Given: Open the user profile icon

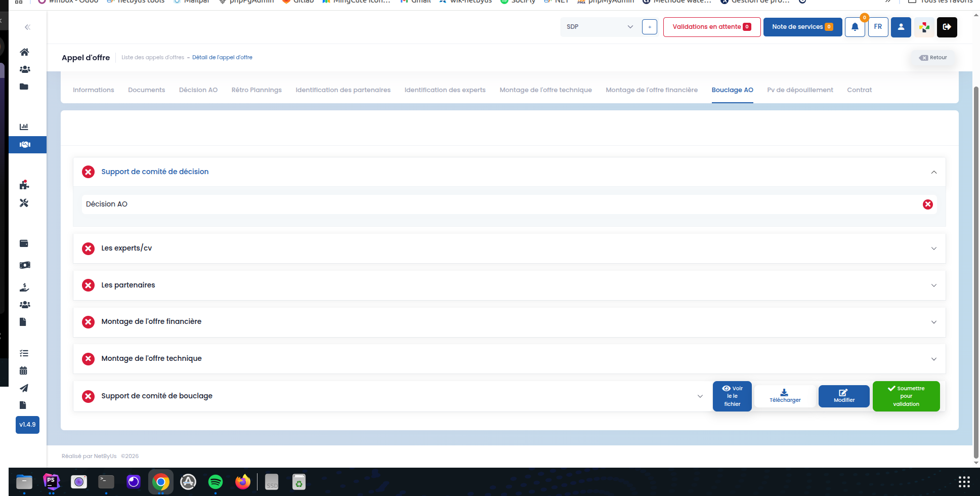Looking at the screenshot, I should [x=901, y=27].
